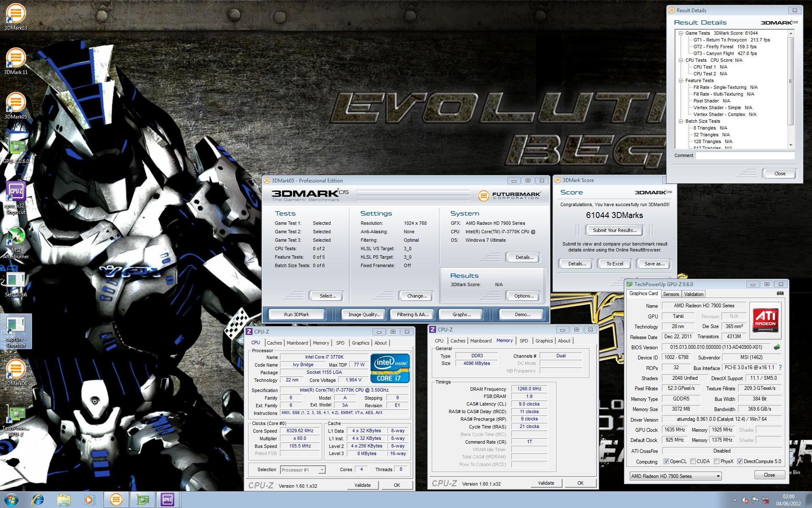Open Windows Media Player taskbar icon
This screenshot has height=508, width=812.
pos(89,500)
